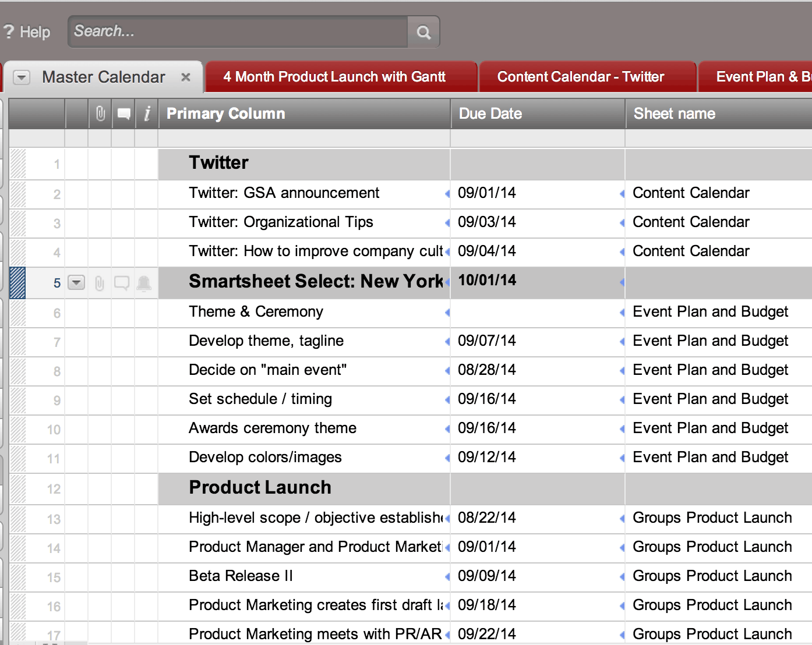
Task: Open the Master Calendar tab dropdown arrow
Action: (22, 77)
